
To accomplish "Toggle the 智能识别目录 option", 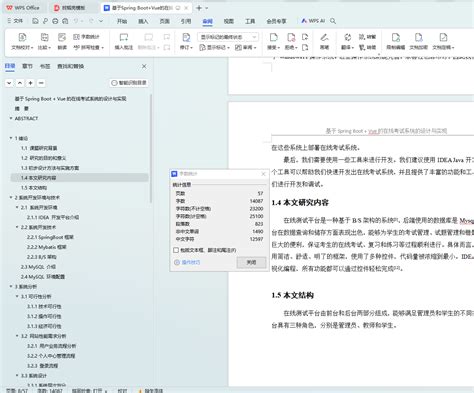I will point(129,83).
